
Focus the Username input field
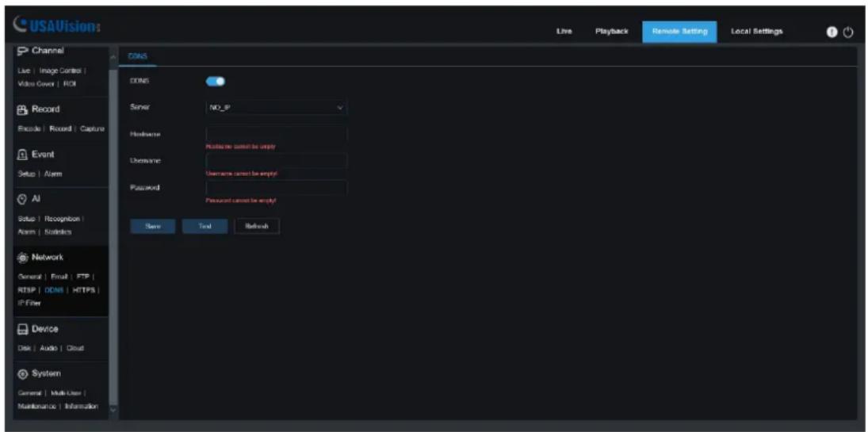point(276,161)
